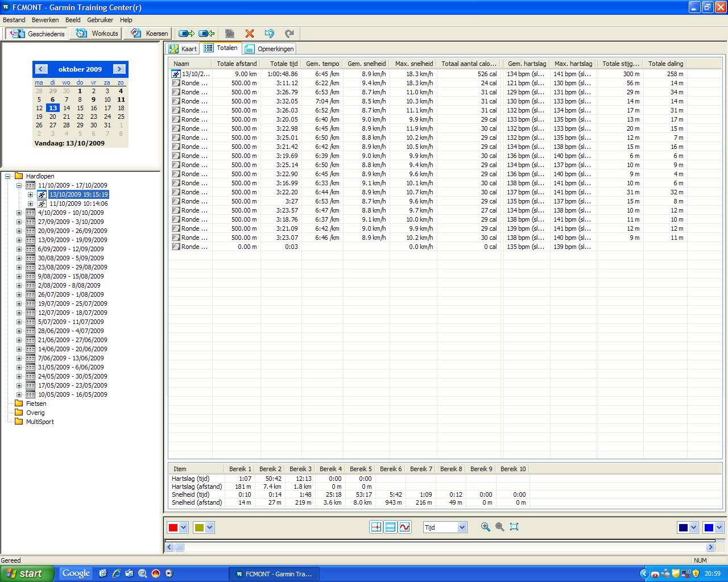Click the Google deskbar in the taskbar
Viewport: 728px width, 582px height.
pyautogui.click(x=76, y=573)
